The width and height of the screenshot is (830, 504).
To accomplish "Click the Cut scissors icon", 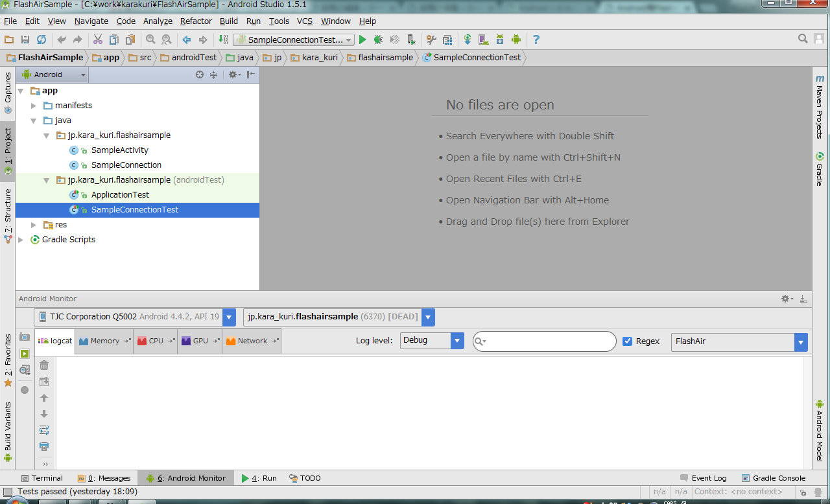I will [98, 40].
